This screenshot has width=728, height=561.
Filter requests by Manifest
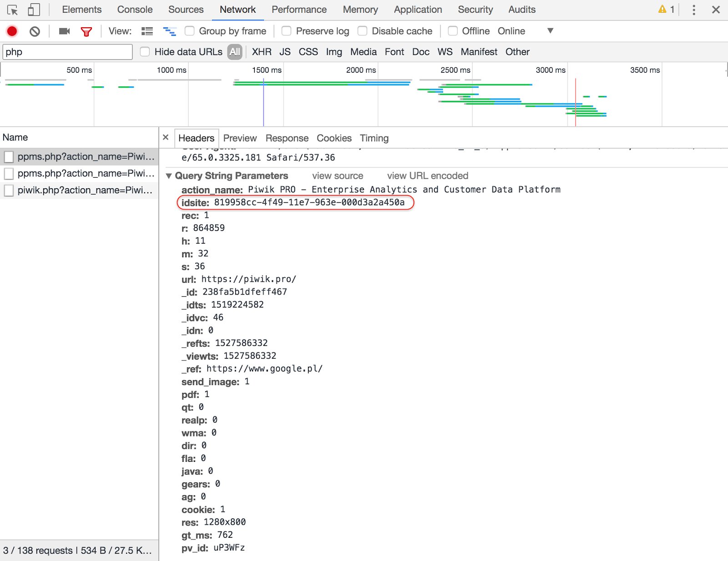[479, 52]
